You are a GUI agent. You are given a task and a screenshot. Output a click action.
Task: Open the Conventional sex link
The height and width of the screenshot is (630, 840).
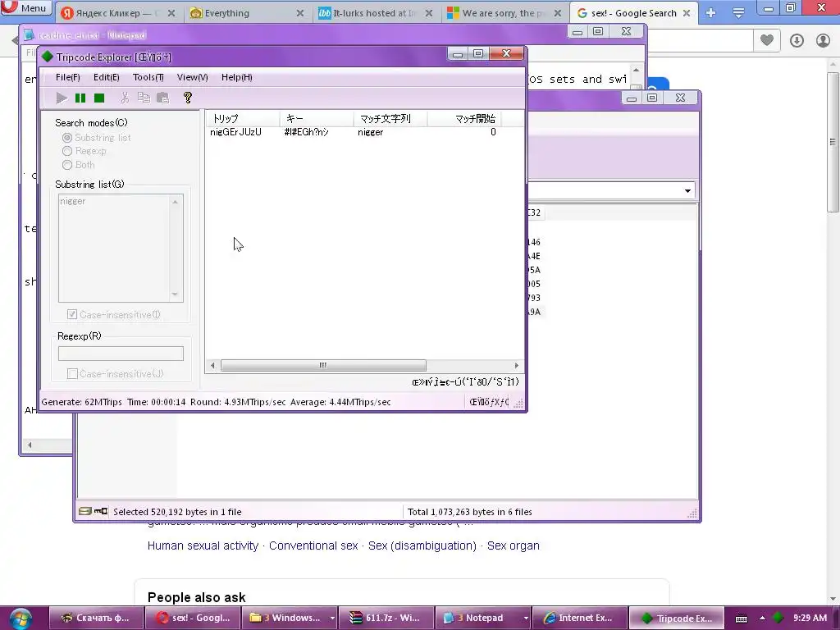pos(313,546)
